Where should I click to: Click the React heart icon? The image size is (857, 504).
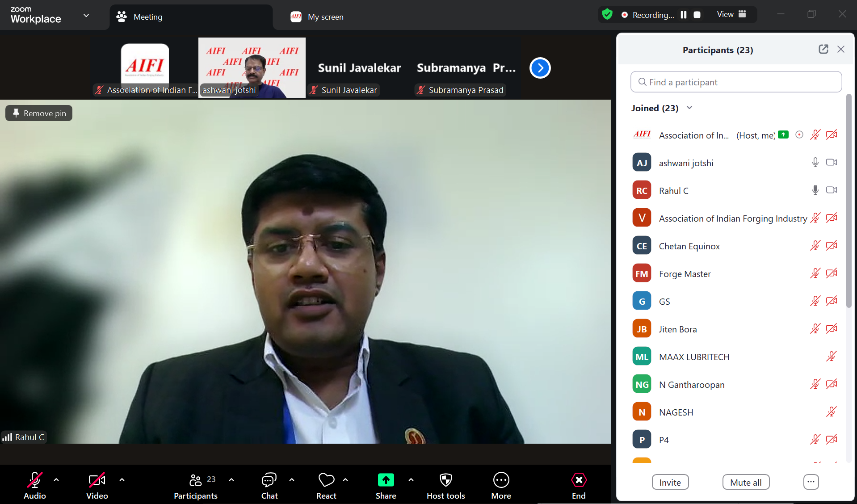coord(326,481)
